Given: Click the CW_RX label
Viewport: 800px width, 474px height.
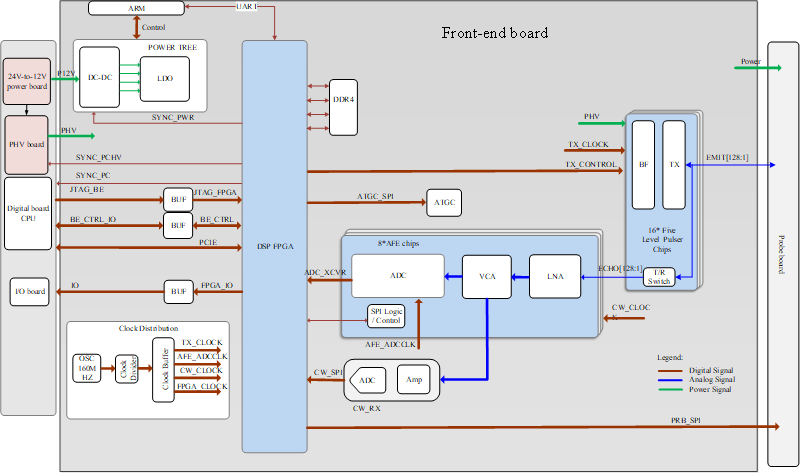Looking at the screenshot, I should tap(367, 409).
